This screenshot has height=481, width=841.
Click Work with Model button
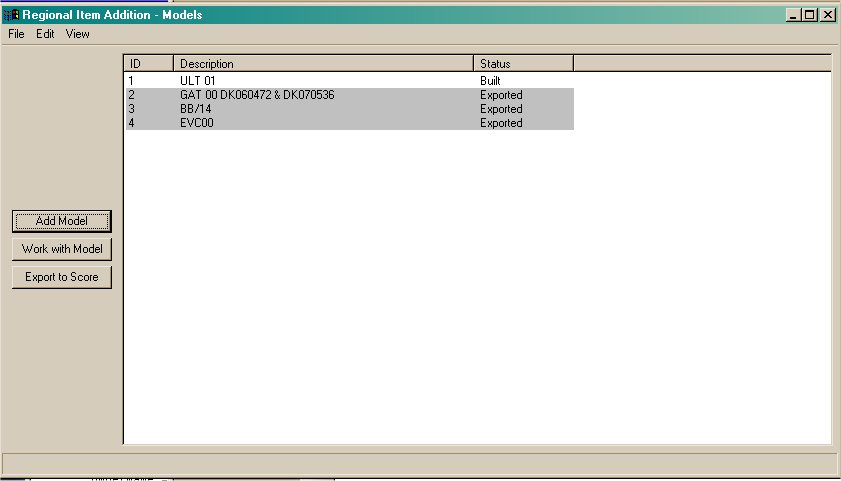point(62,249)
